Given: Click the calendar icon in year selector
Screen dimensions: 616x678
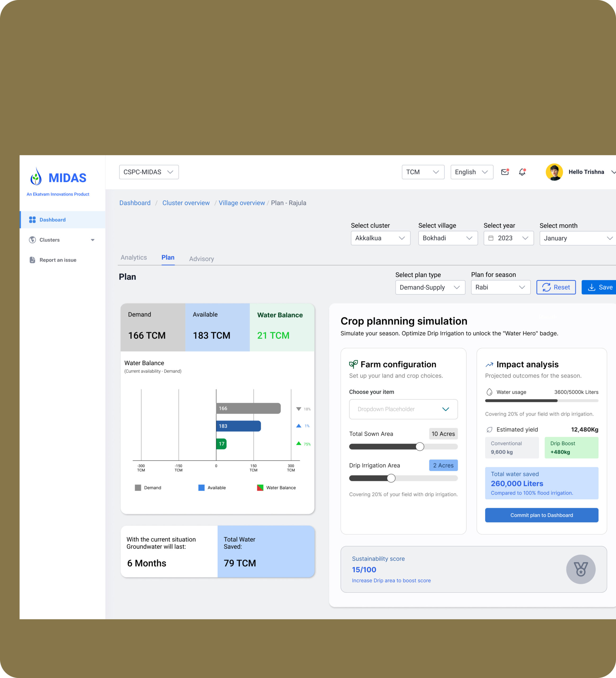Looking at the screenshot, I should (x=491, y=238).
